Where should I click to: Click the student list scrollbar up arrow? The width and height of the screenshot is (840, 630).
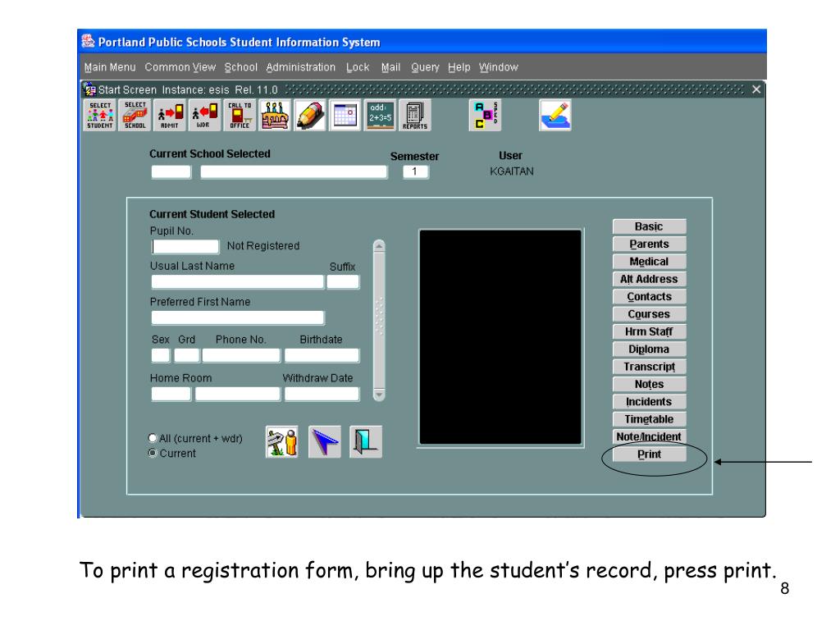coord(379,246)
